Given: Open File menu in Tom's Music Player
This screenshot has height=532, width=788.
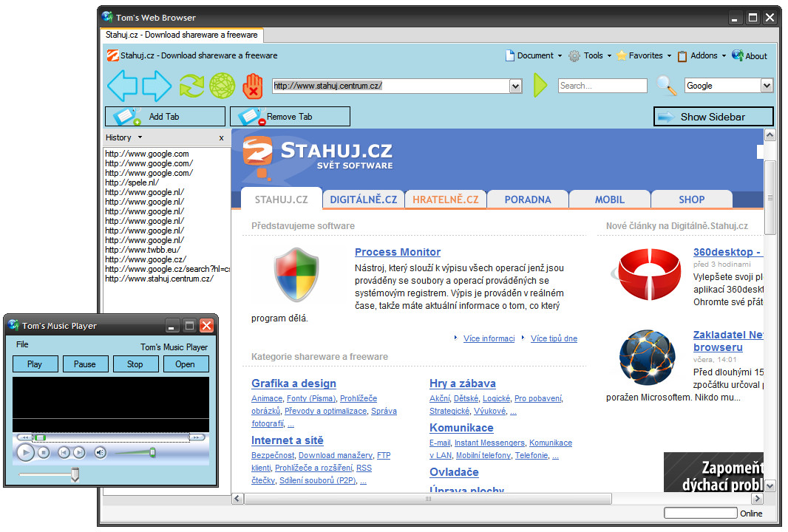Looking at the screenshot, I should click(x=22, y=344).
